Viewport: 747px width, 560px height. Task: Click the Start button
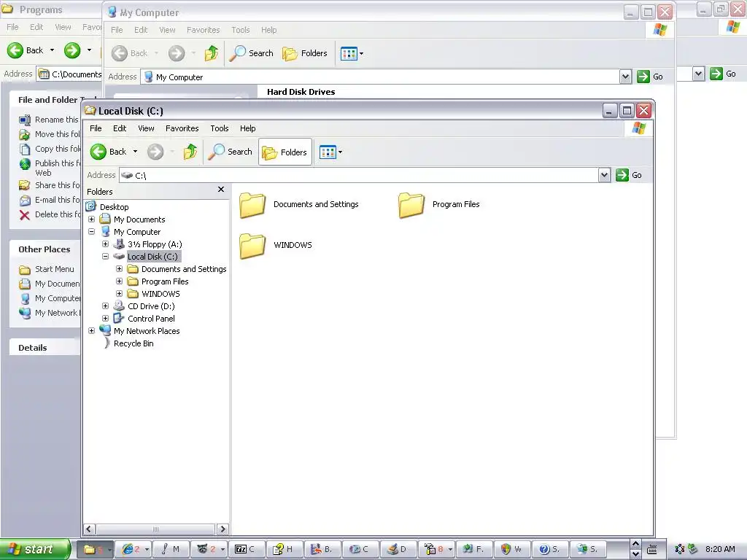35,549
